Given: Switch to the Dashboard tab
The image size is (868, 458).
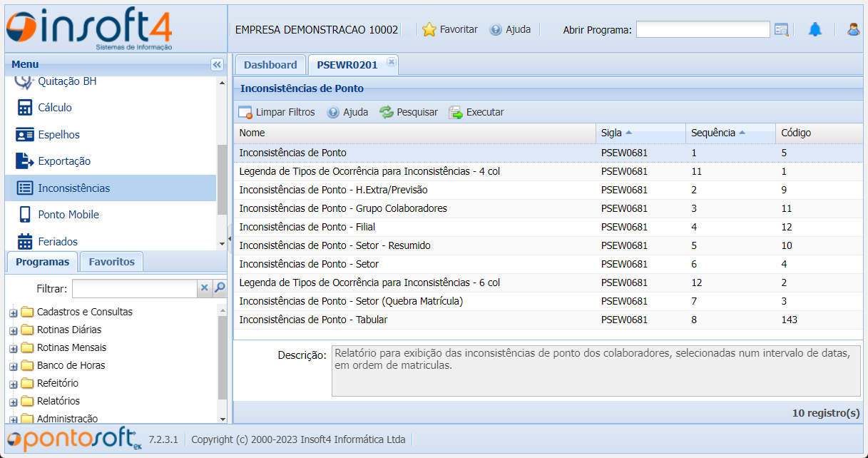Looking at the screenshot, I should (270, 65).
